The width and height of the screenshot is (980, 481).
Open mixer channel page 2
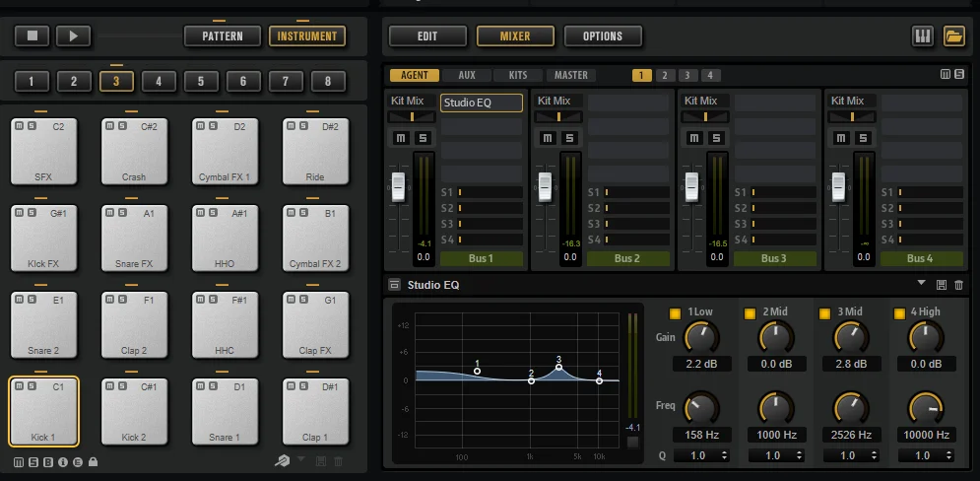(665, 76)
